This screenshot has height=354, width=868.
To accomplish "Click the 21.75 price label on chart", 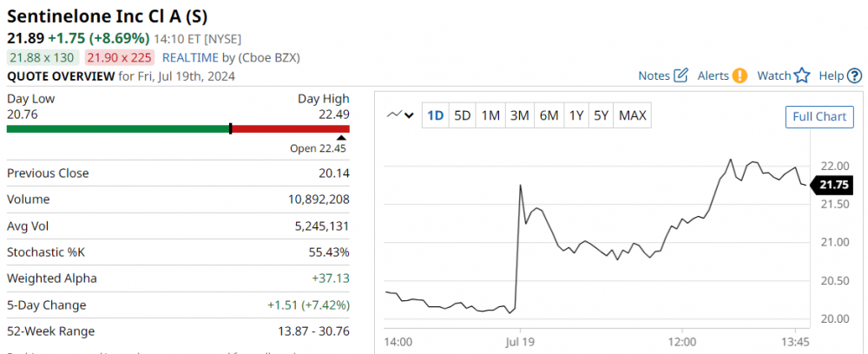I will tap(832, 184).
